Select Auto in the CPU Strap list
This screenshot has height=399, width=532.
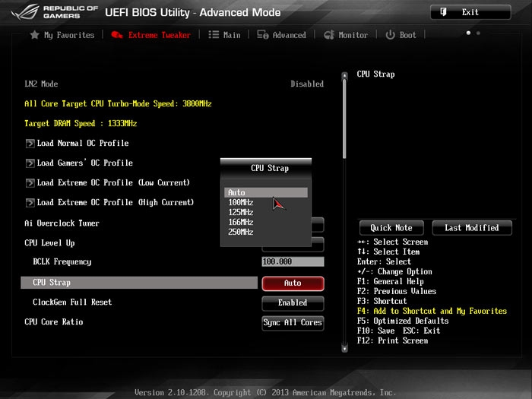tap(265, 193)
